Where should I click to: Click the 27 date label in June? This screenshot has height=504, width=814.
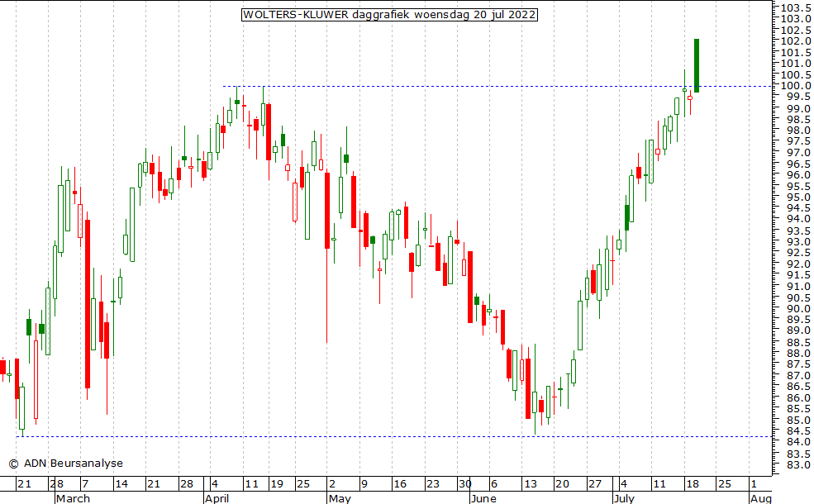pos(595,484)
